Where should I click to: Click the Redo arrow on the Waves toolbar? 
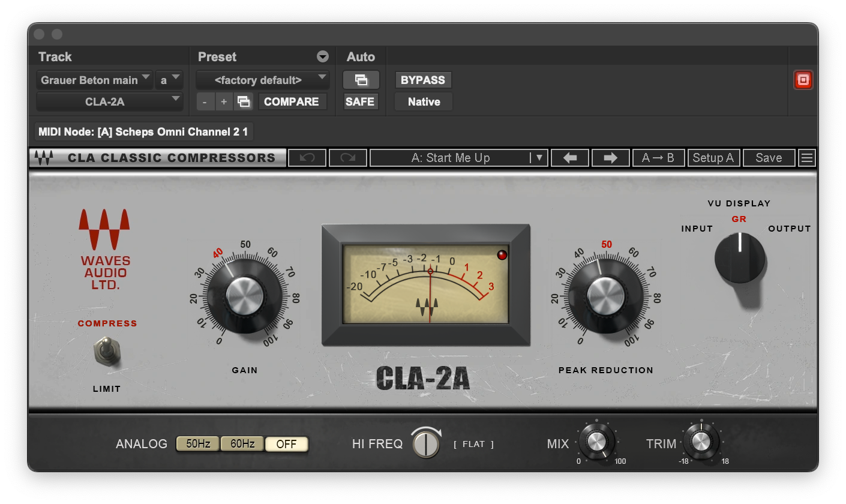(x=347, y=157)
